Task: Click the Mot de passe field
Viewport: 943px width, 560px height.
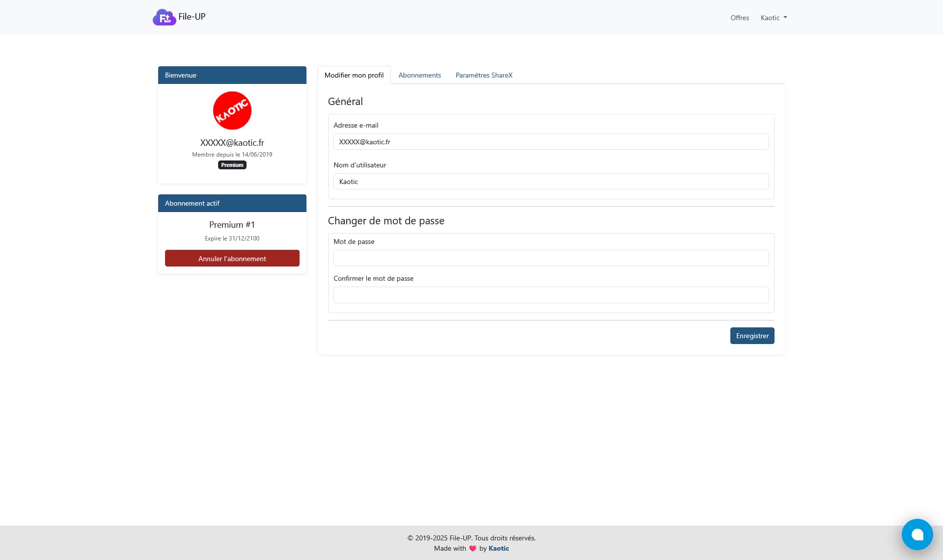Action: (x=551, y=258)
